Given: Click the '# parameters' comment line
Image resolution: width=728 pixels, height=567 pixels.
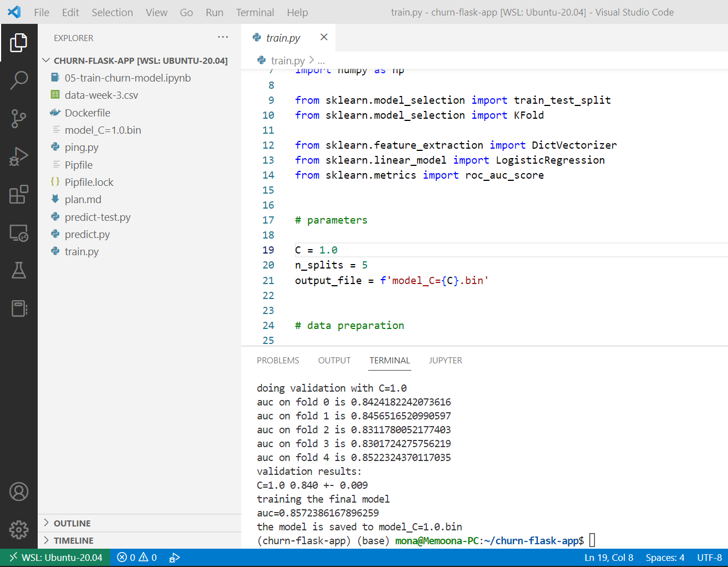Looking at the screenshot, I should 331,220.
